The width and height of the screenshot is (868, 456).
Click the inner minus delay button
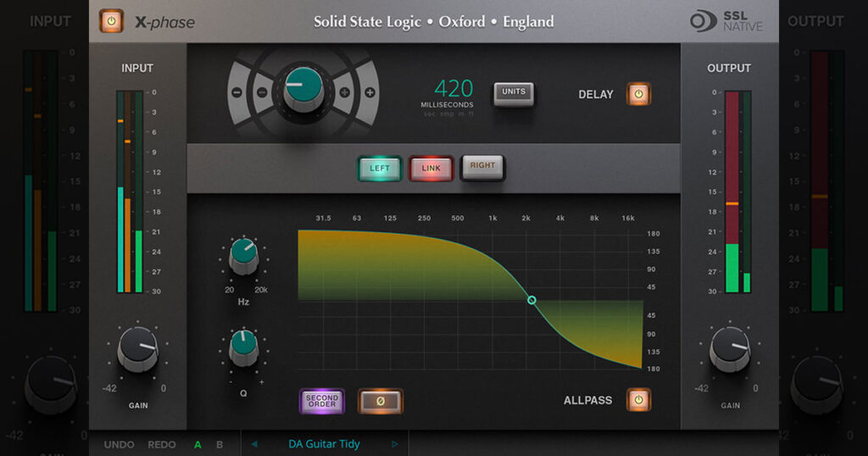tap(263, 92)
